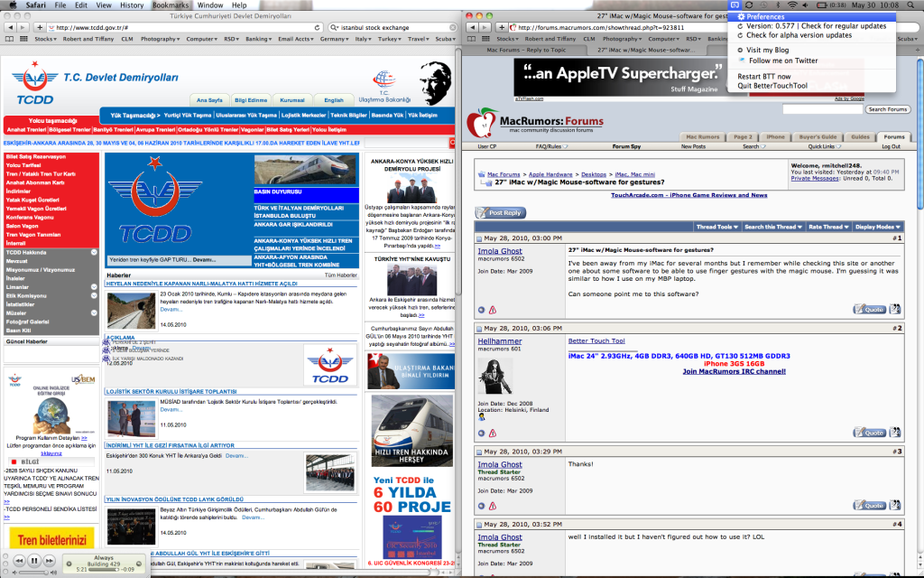924x578 pixels.
Task: Choose Check for alpha version updates
Action: click(x=812, y=35)
